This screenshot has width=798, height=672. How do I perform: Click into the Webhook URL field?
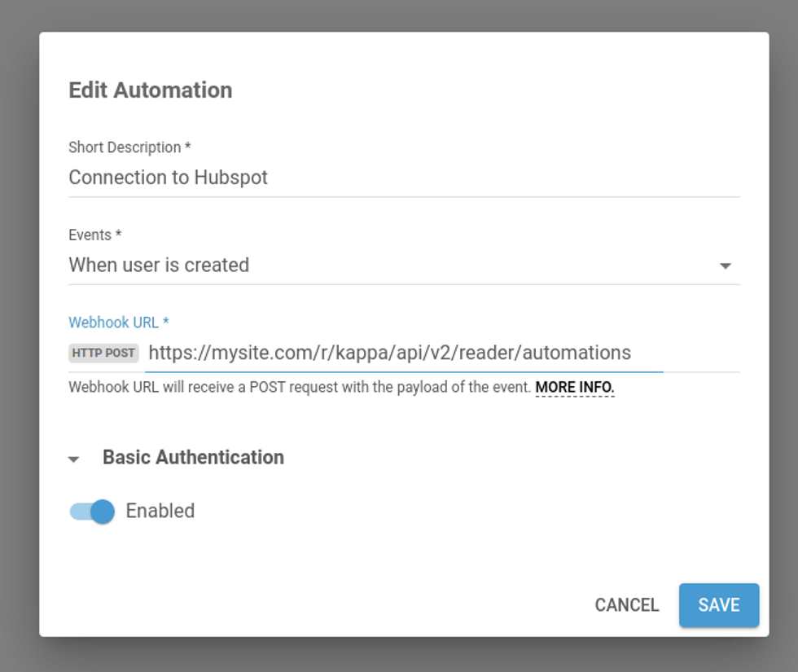coord(403,353)
